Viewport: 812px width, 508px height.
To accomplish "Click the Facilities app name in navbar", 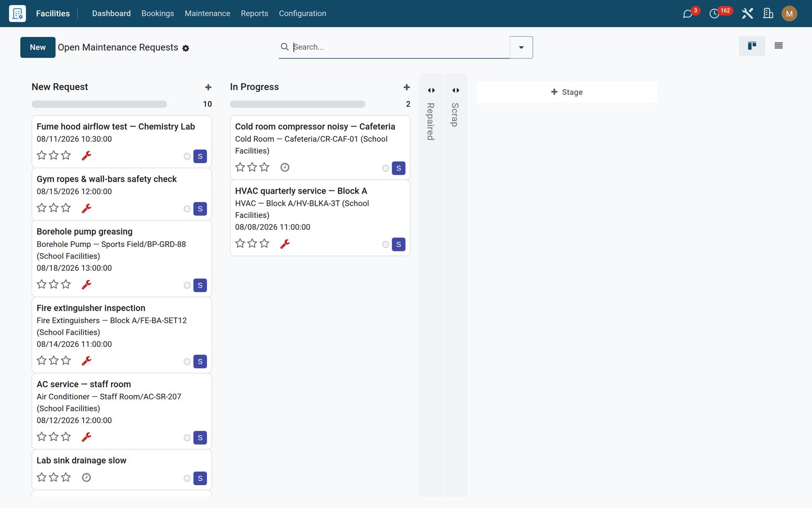I will point(53,14).
